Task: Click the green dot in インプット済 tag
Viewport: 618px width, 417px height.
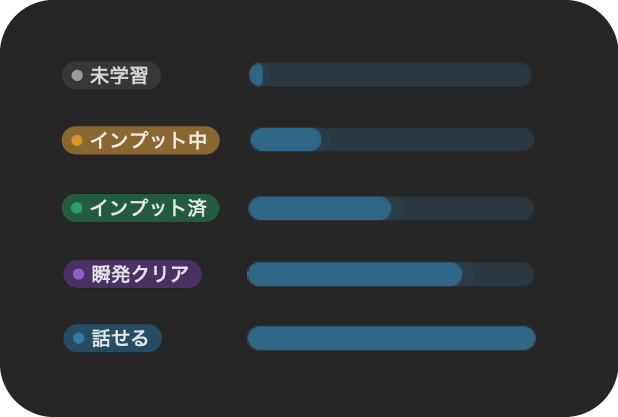Action: [x=77, y=208]
